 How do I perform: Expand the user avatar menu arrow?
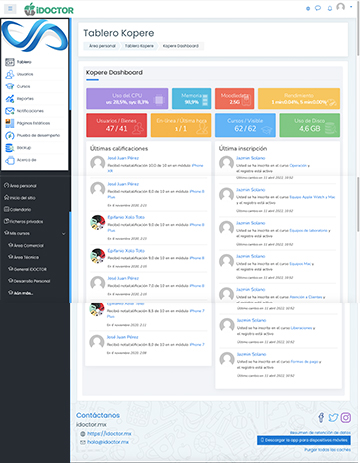[x=351, y=7]
